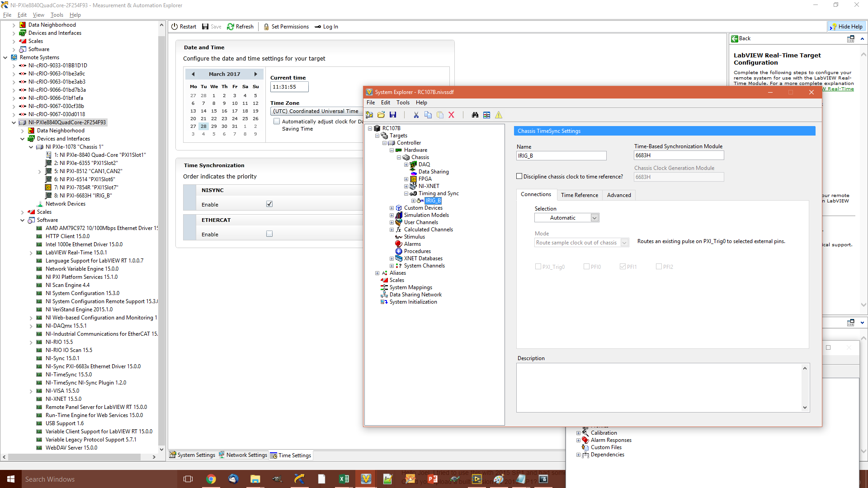Expand NI-cRIO-9033-01BB1D1D node

(14, 66)
